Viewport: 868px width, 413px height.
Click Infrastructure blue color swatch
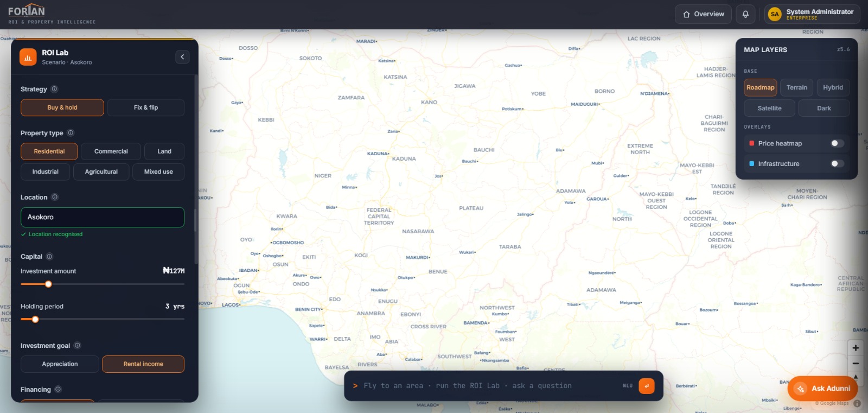click(751, 164)
